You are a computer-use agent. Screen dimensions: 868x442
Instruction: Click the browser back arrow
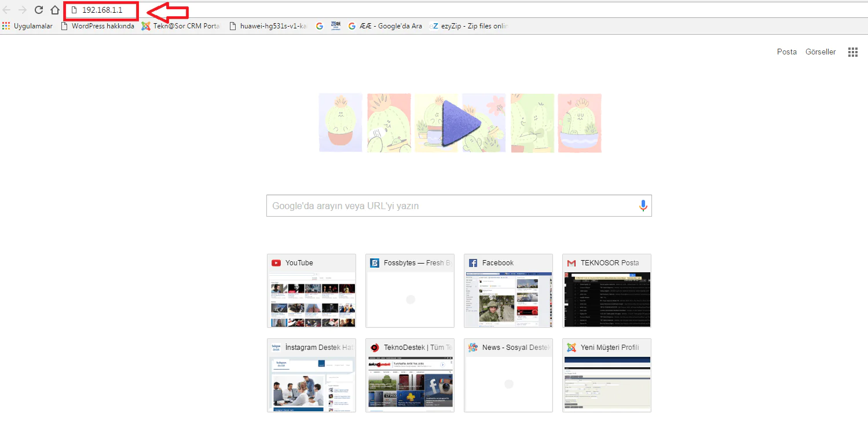tap(8, 10)
